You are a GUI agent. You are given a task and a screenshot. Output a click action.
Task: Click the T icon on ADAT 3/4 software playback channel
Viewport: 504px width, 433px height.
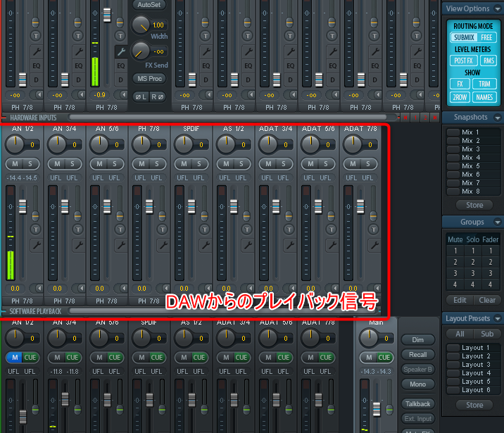(289, 230)
